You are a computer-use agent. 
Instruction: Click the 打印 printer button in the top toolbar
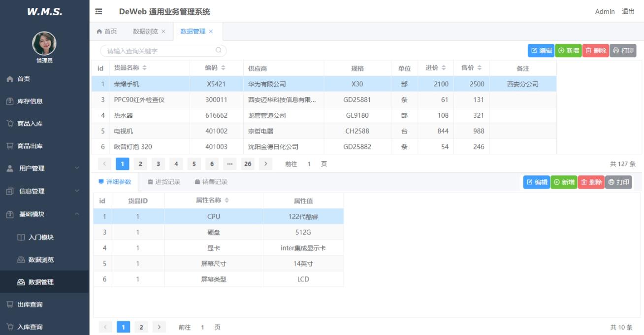(623, 50)
